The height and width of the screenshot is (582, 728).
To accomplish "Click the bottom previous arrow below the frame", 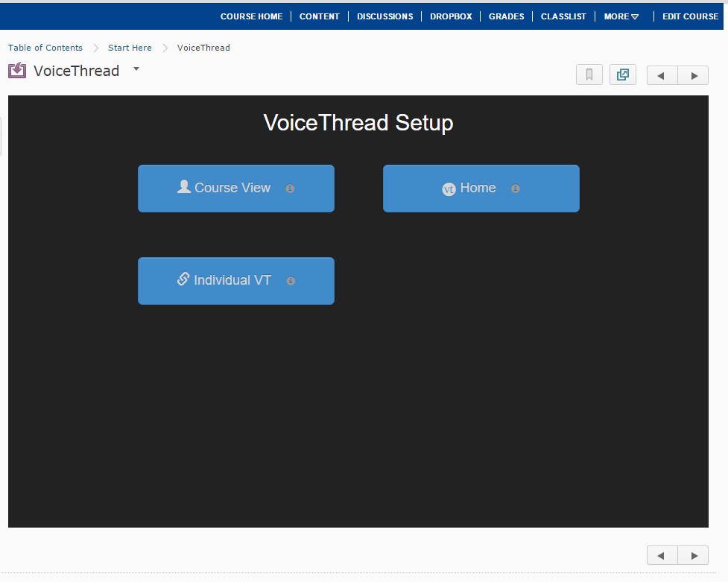I will point(662,555).
